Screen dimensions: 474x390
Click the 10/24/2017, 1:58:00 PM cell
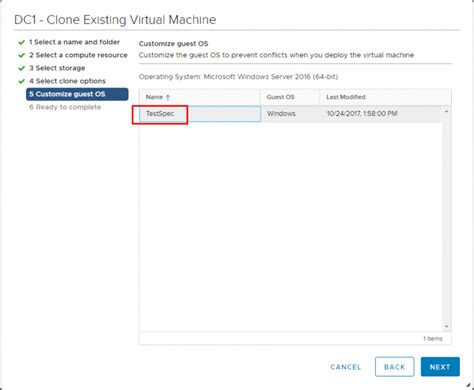tap(362, 114)
